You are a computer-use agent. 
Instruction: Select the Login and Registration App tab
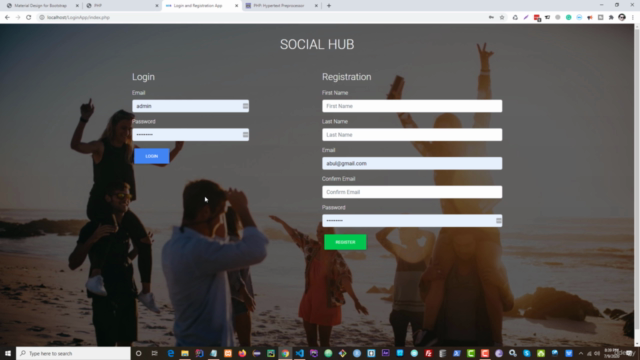202,6
